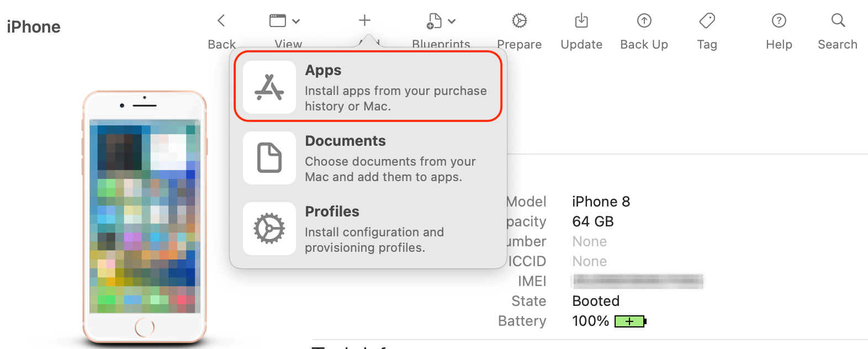Screen dimensions: 868x349
Task: Expand the Blueprints dropdown arrow
Action: [452, 22]
